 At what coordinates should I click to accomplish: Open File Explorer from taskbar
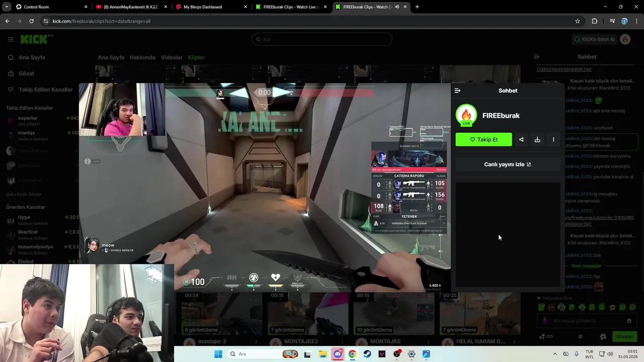323,354
